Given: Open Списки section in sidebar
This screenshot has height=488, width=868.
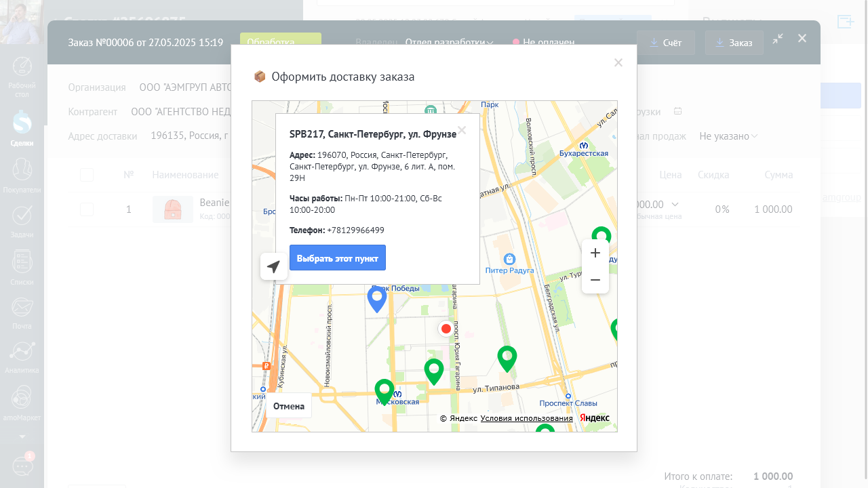Looking at the screenshot, I should tap(22, 267).
